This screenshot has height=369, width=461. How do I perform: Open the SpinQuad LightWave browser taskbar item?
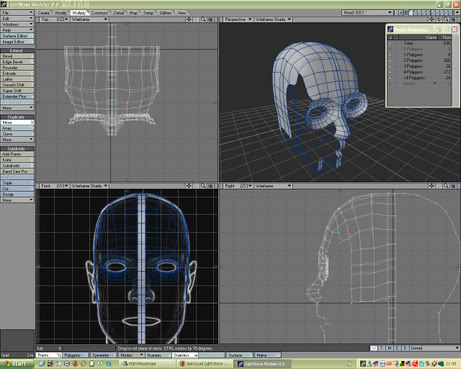(204, 364)
